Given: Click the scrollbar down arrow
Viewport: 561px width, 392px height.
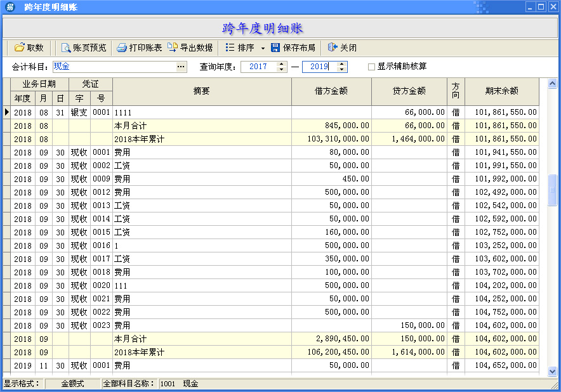Looking at the screenshot, I should point(552,371).
